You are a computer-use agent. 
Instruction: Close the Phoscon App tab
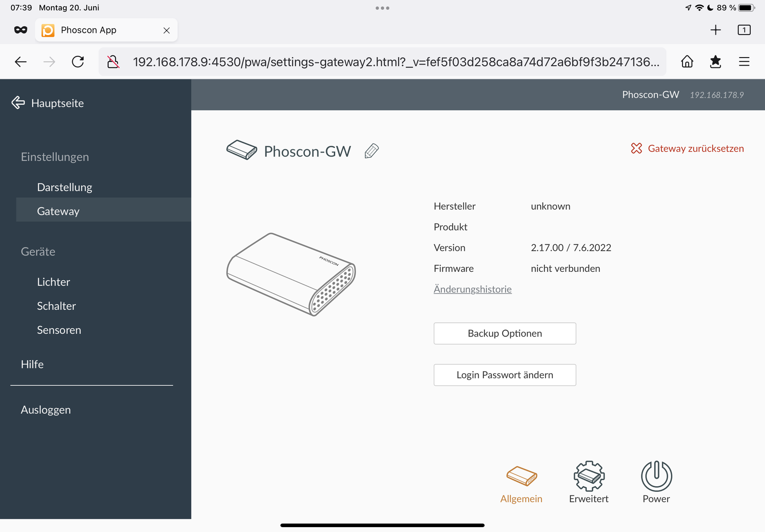tap(167, 30)
